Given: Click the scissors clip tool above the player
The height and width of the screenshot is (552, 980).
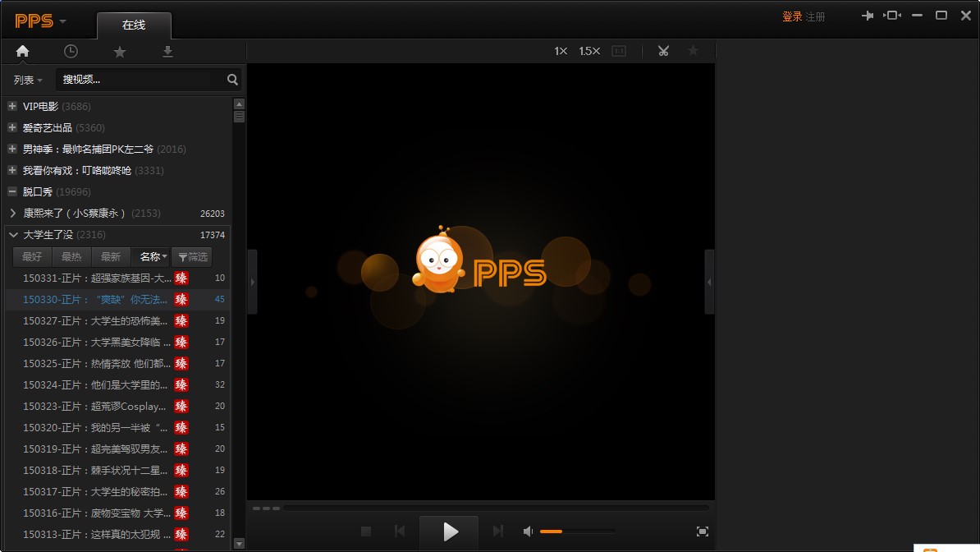Looking at the screenshot, I should tap(663, 51).
